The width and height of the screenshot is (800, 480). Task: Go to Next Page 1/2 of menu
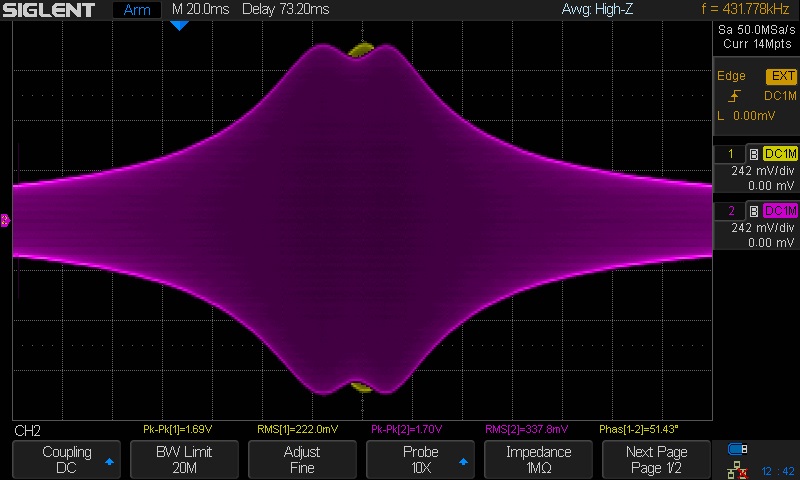[x=656, y=459]
